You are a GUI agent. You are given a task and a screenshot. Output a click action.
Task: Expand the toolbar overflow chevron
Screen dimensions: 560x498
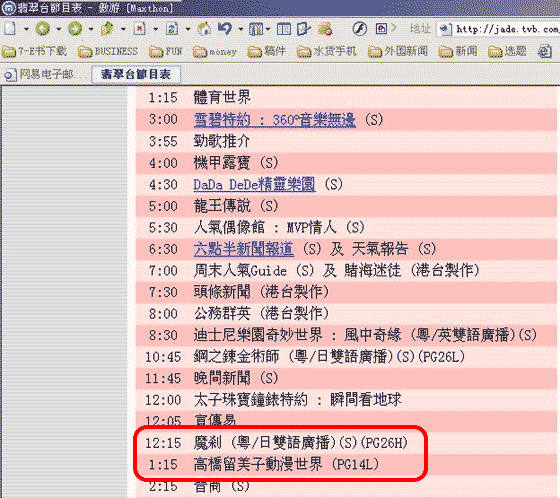coord(394,28)
